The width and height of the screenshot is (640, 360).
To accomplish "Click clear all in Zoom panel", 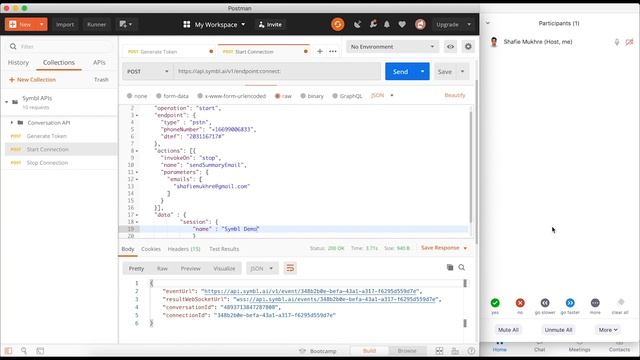I will (621, 302).
